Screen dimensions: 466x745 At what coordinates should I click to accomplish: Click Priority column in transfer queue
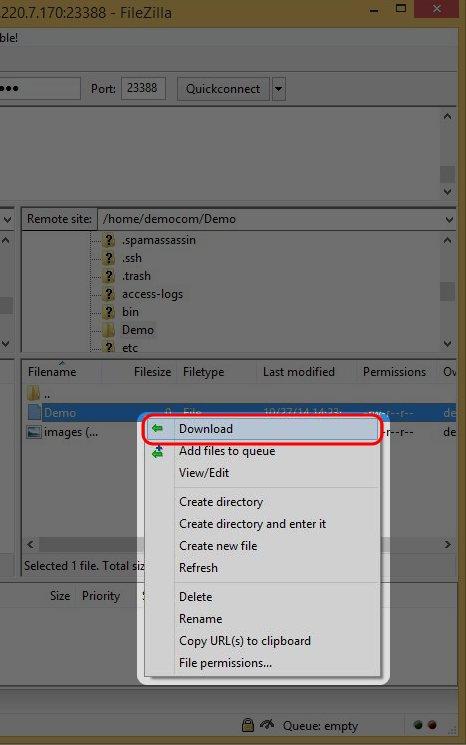[x=101, y=596]
